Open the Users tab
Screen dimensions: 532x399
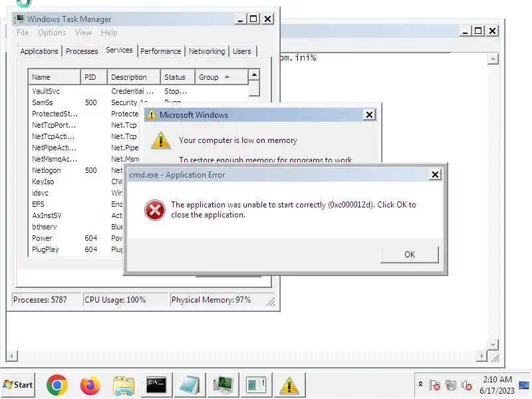(242, 51)
